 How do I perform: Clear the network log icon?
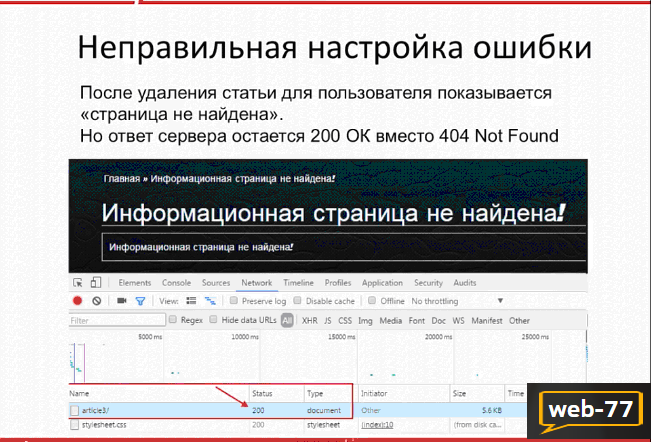[97, 301]
